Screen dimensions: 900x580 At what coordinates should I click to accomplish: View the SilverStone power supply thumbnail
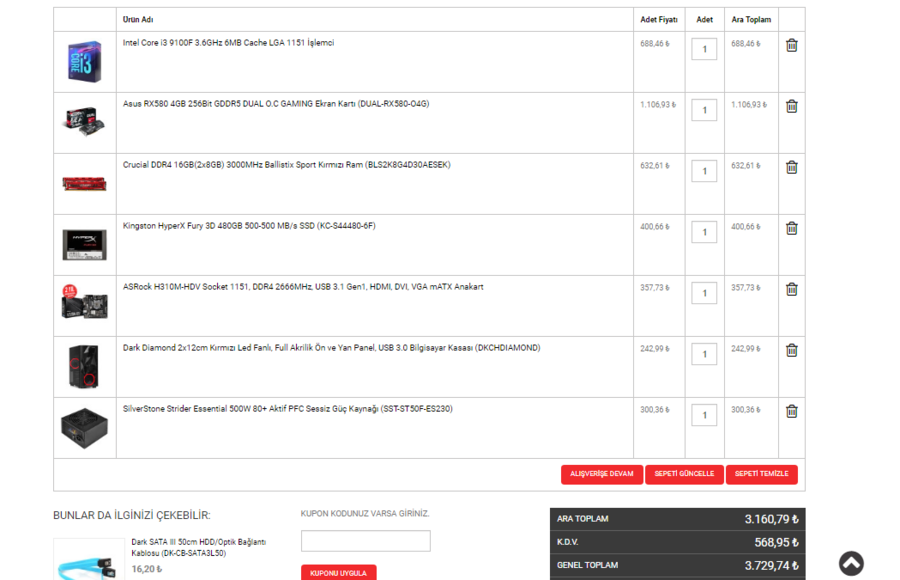click(84, 428)
